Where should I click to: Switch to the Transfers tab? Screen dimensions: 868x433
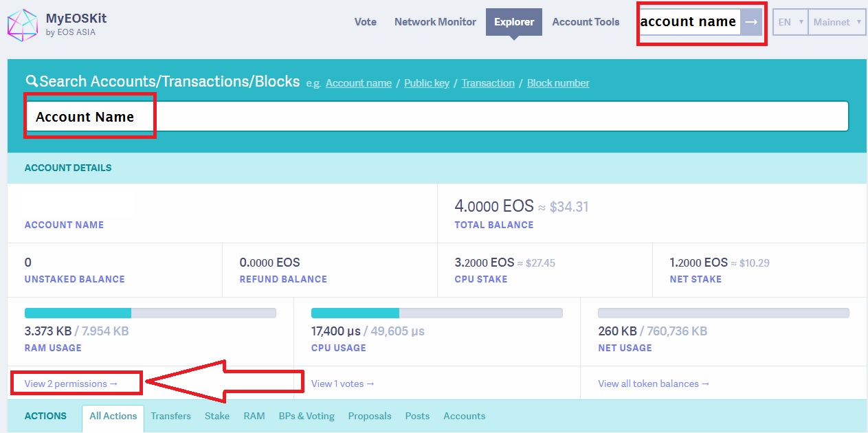tap(171, 416)
